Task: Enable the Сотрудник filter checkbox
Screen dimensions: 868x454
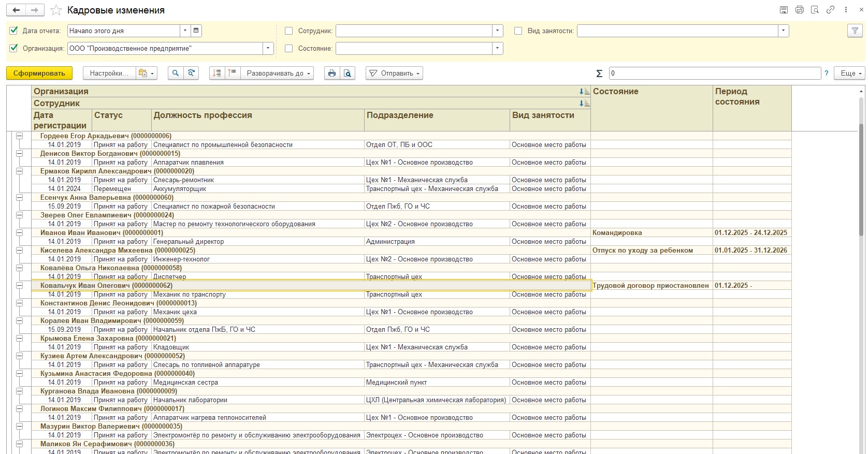Action: [x=289, y=31]
